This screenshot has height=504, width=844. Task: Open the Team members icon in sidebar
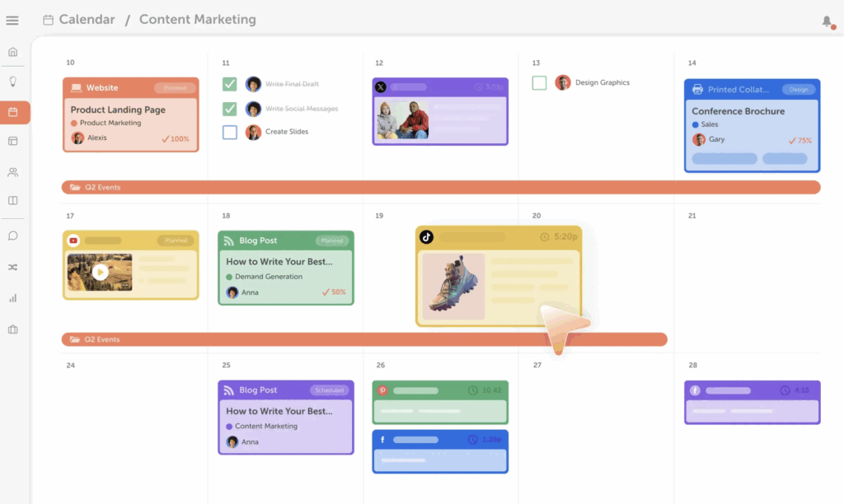(x=12, y=171)
